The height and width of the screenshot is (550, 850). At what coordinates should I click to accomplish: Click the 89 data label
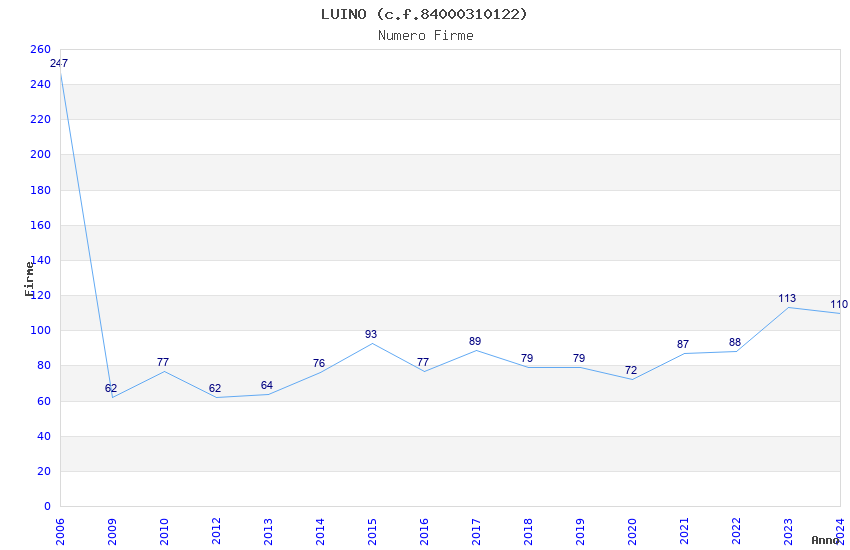475,341
